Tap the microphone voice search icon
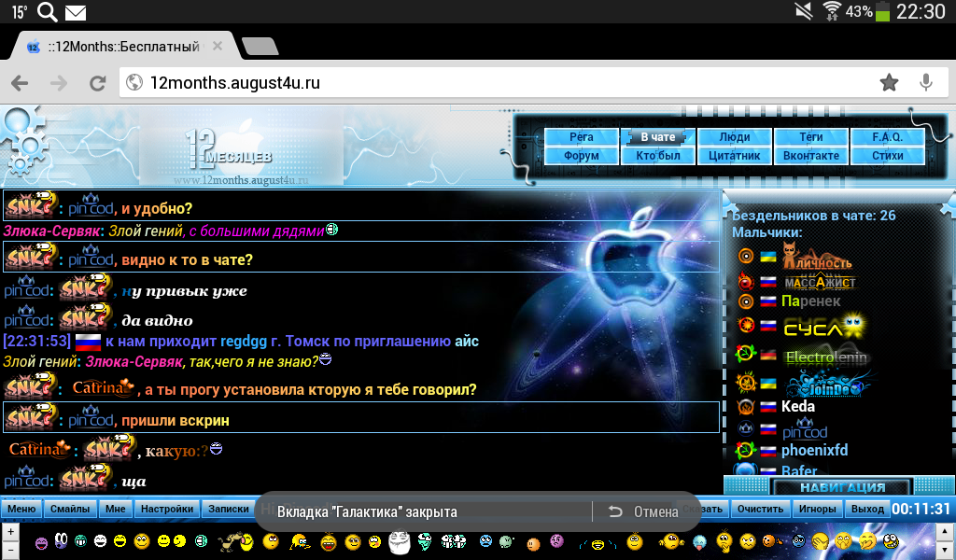The width and height of the screenshot is (956, 560). point(925,82)
